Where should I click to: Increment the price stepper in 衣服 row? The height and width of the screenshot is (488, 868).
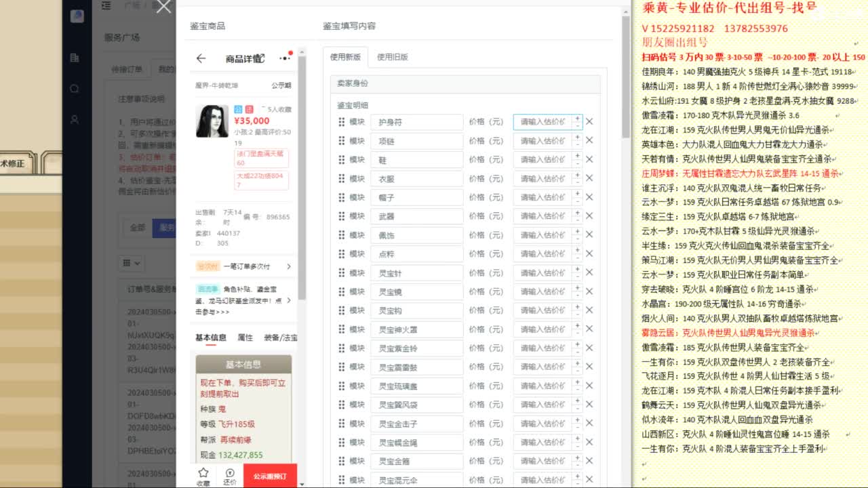pos(577,175)
